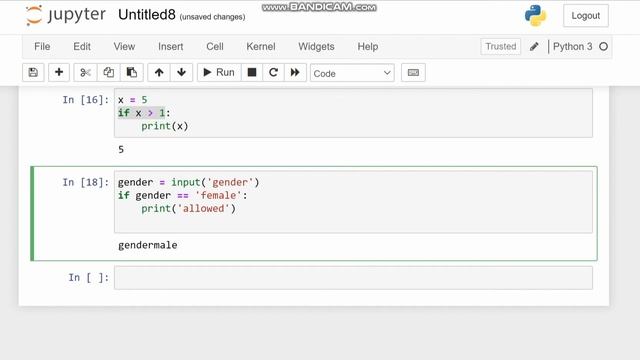Open the Insert menu
Viewport: 640px width, 360px height.
(171, 47)
